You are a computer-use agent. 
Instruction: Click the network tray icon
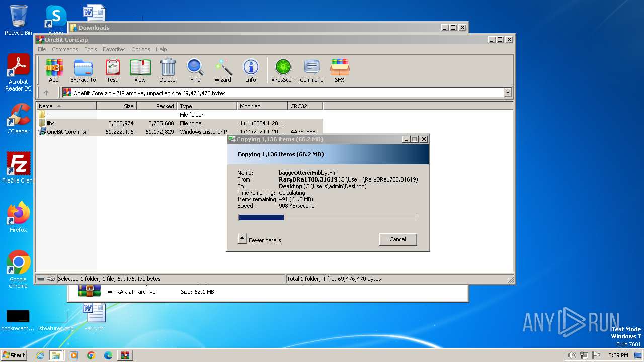tap(584, 355)
